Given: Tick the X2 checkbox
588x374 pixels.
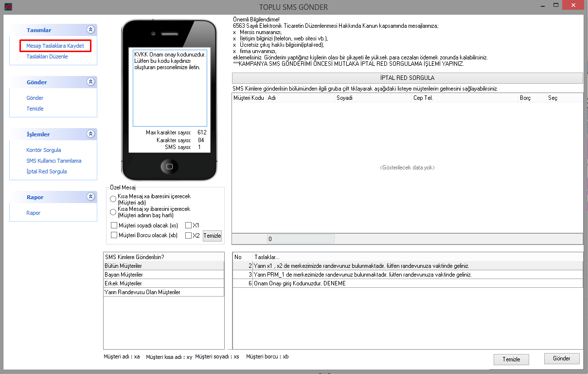Looking at the screenshot, I should [x=188, y=235].
